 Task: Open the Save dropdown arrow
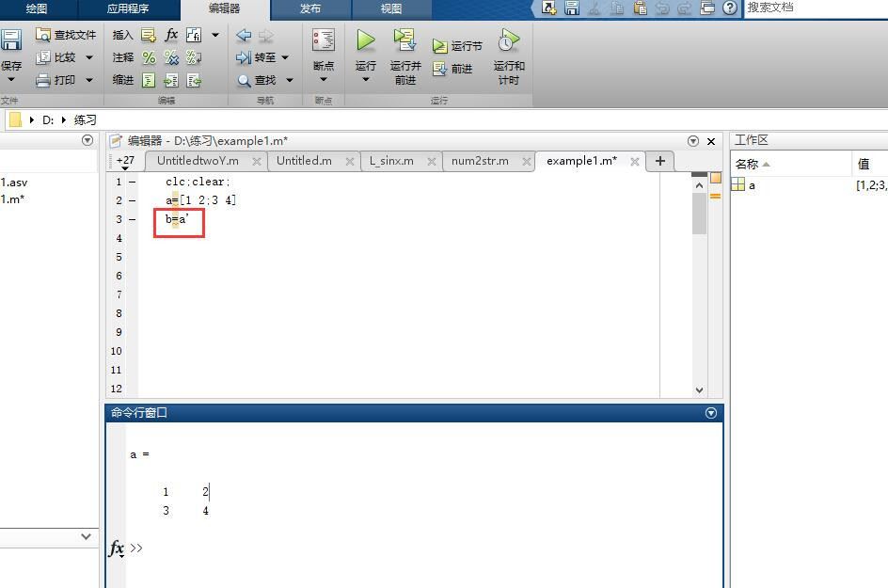coord(11,79)
